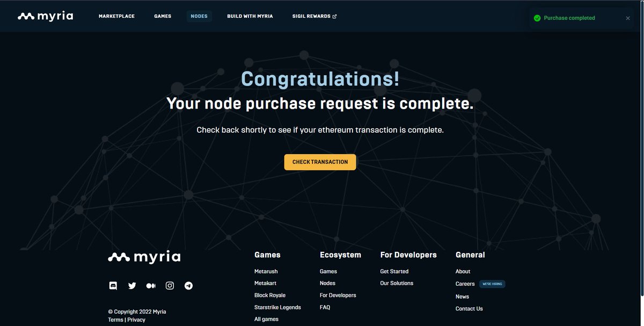Open Build With Myria in navigation
The height and width of the screenshot is (326, 644).
tap(250, 16)
